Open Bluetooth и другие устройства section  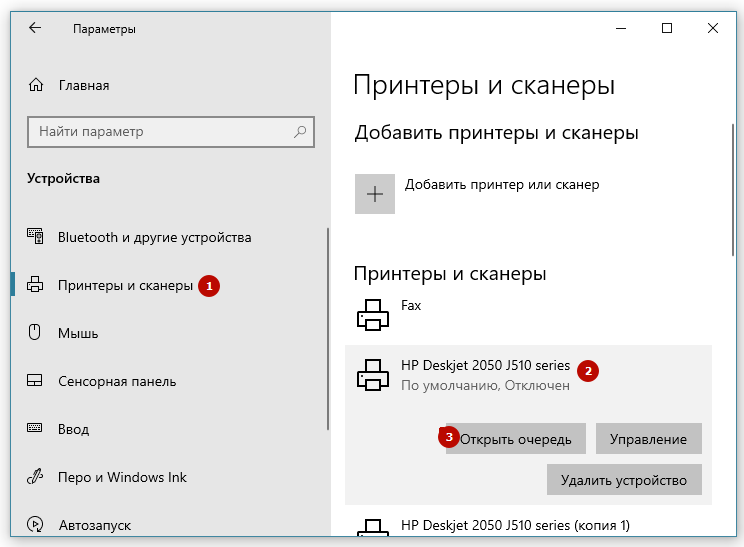[154, 237]
